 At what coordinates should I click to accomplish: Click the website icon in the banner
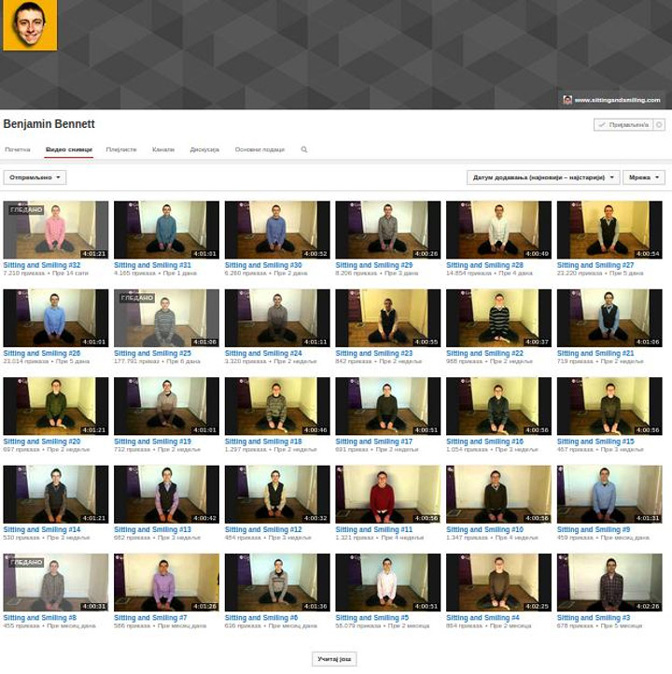567,100
